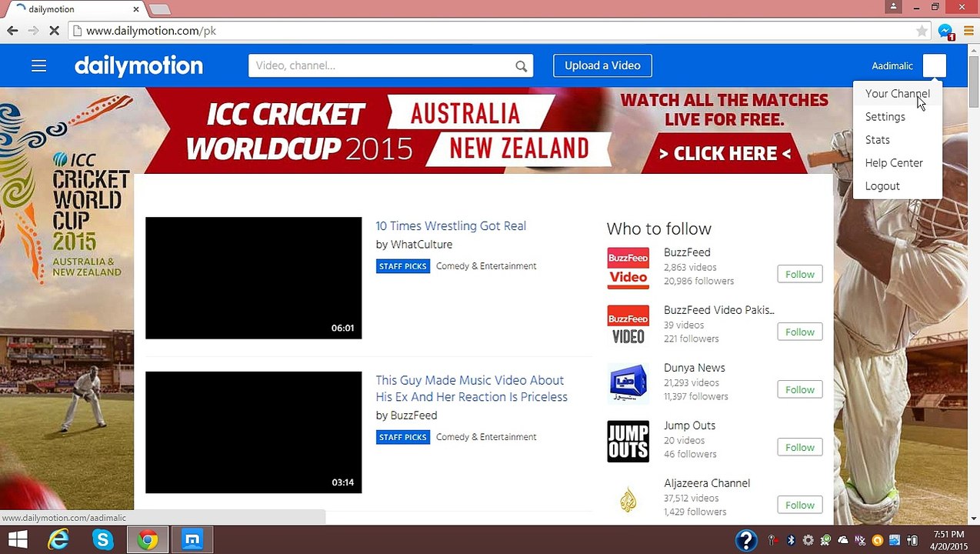The width and height of the screenshot is (980, 554).
Task: Open Skype from the taskbar
Action: coord(102,540)
